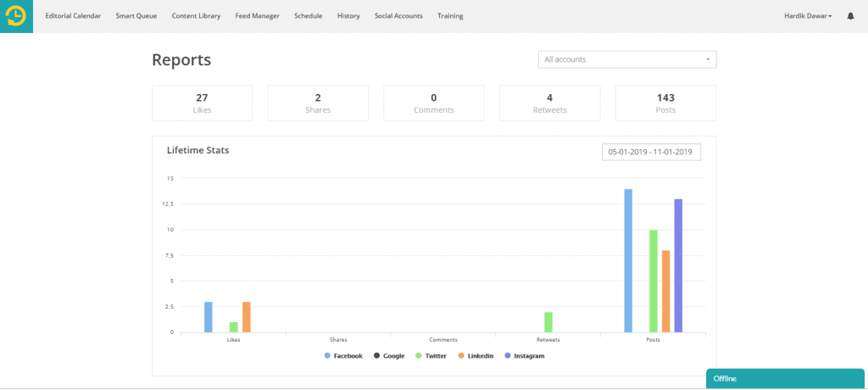
Task: Toggle Instagram series in chart legend
Action: point(524,355)
